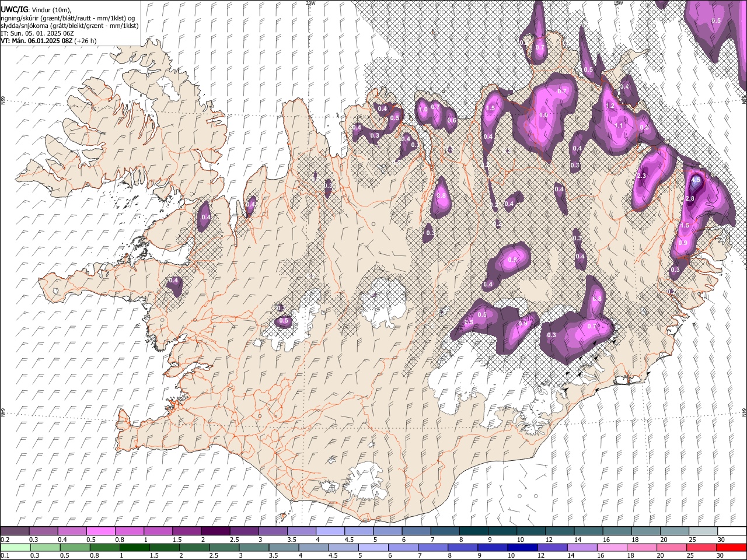Screen dimensions: 747x560
Task: Click the 2.3 precipitation value on the map
Action: tap(642, 176)
